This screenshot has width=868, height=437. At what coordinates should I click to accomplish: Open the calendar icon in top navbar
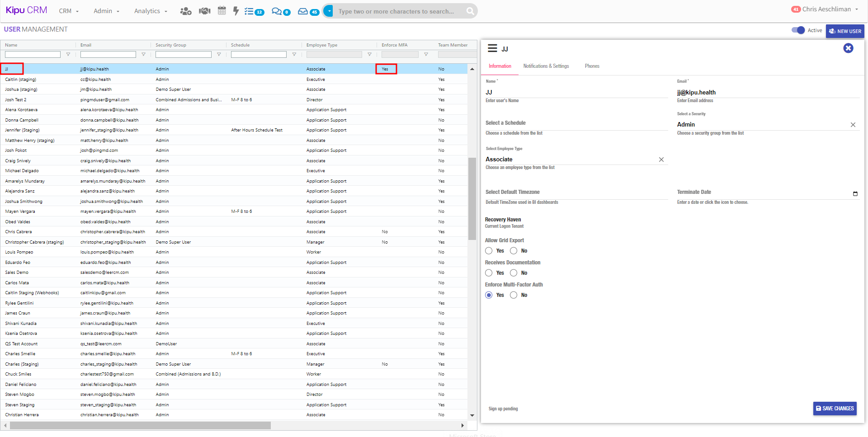click(x=222, y=11)
